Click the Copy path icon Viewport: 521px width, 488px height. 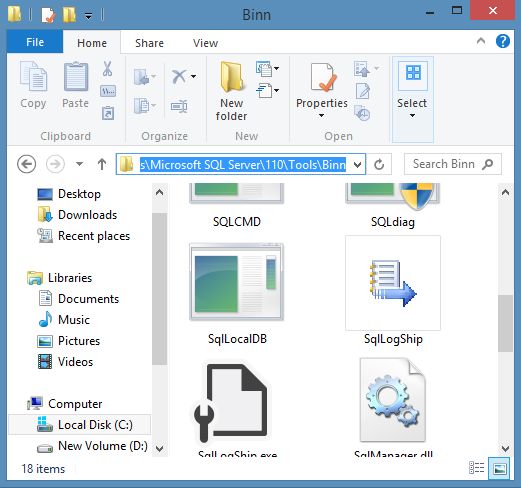108,91
